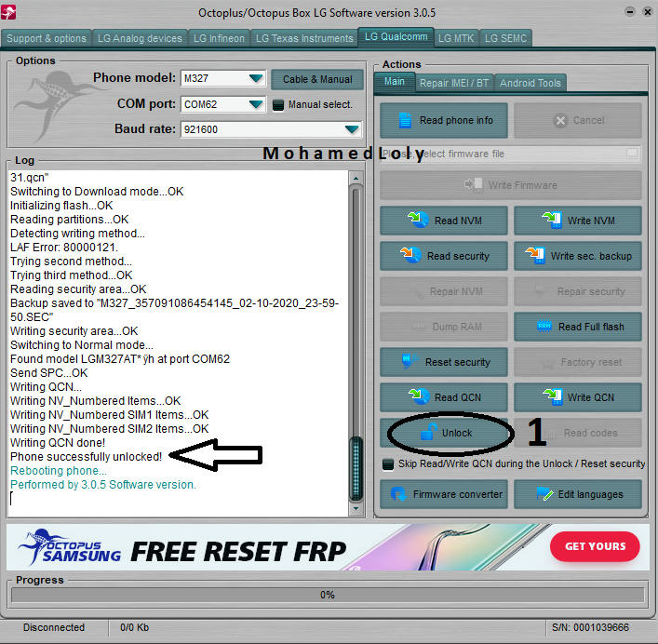Click the Repair NVM button

click(444, 291)
